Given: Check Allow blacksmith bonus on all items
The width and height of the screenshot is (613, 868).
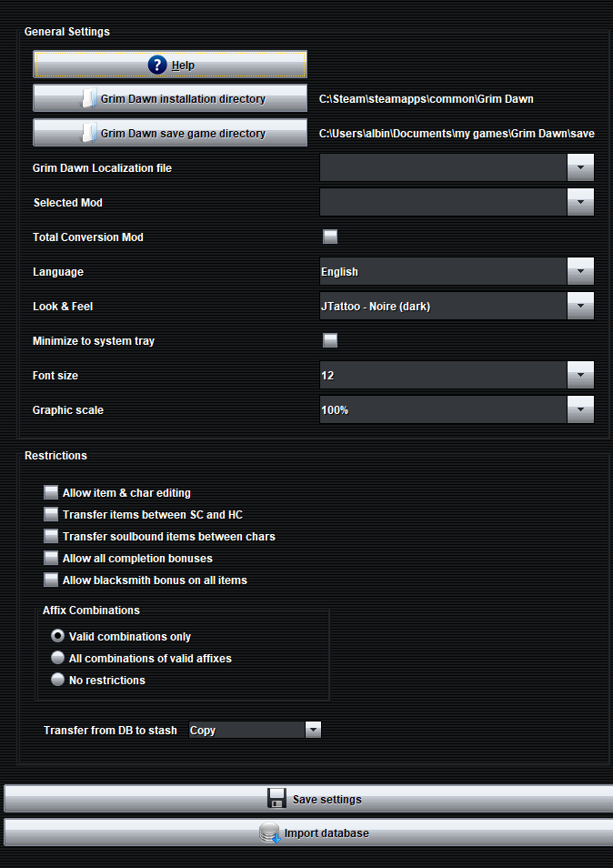Looking at the screenshot, I should click(x=51, y=580).
